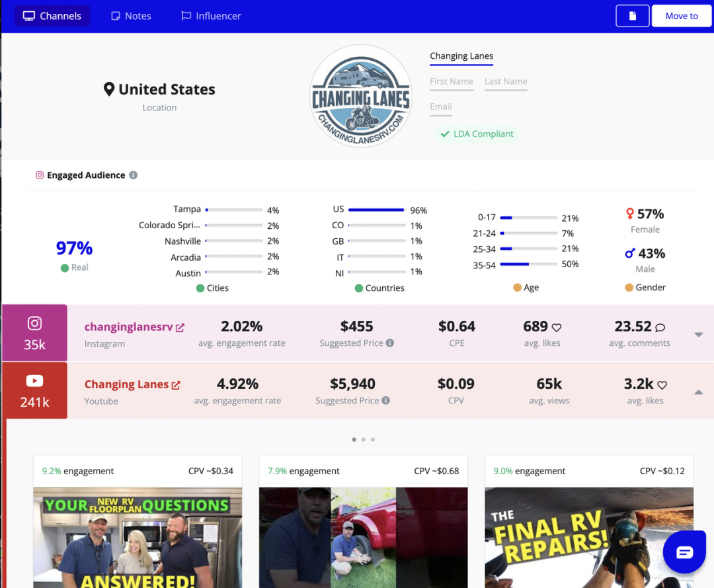
Task: Click the Engaged Audience info icon
Action: point(133,175)
